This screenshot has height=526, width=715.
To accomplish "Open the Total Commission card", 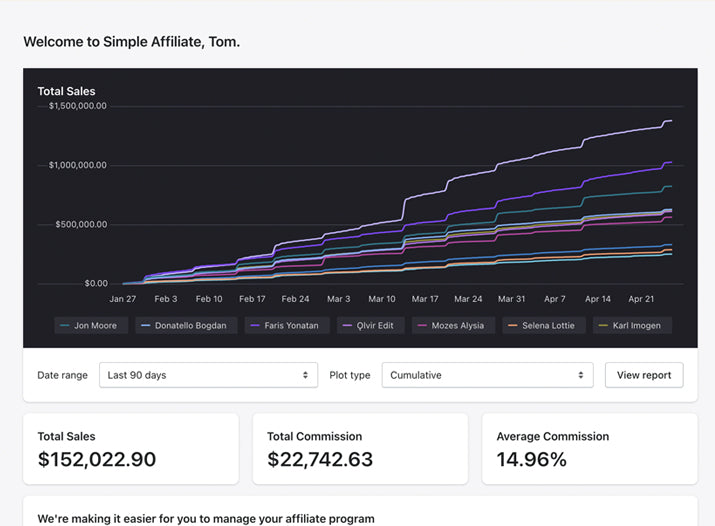I will [x=360, y=449].
